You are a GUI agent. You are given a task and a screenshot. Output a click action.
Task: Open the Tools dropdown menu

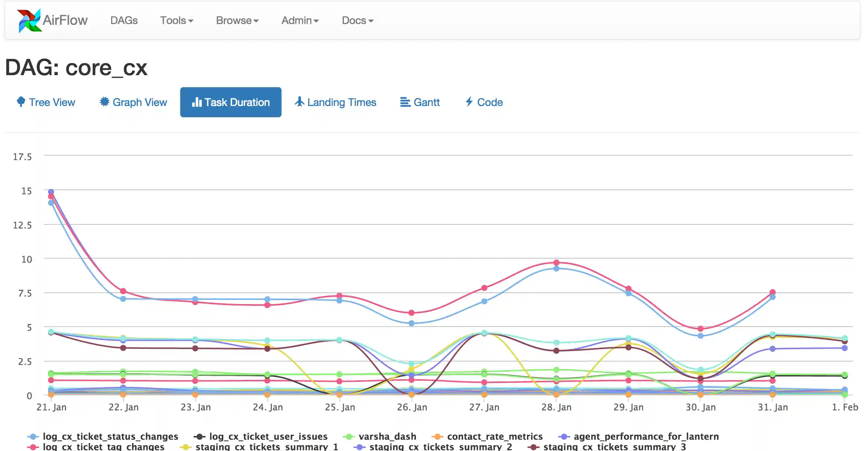[176, 20]
